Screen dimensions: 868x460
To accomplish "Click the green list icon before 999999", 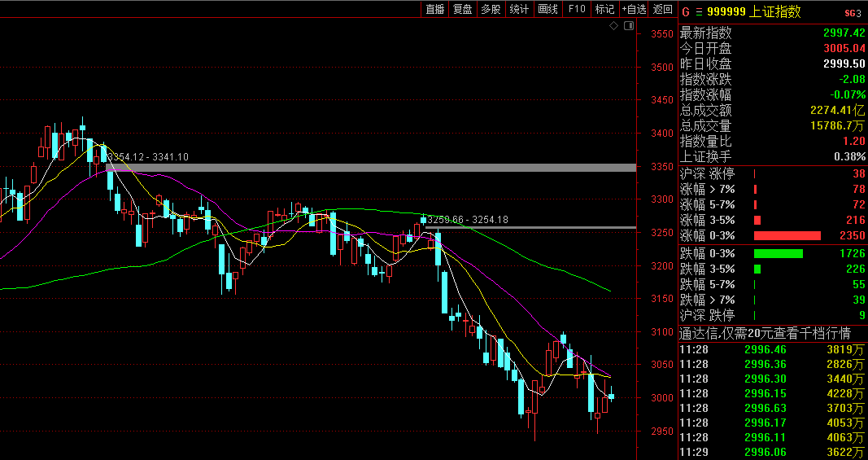I will point(697,11).
